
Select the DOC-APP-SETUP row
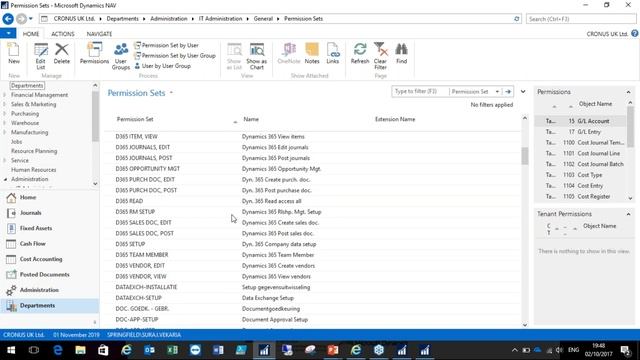312,320
